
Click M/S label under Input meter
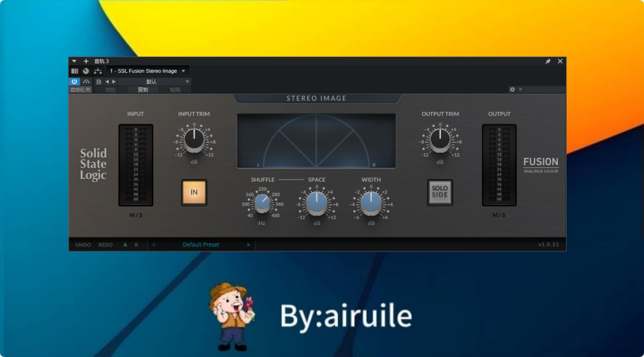[x=136, y=215]
